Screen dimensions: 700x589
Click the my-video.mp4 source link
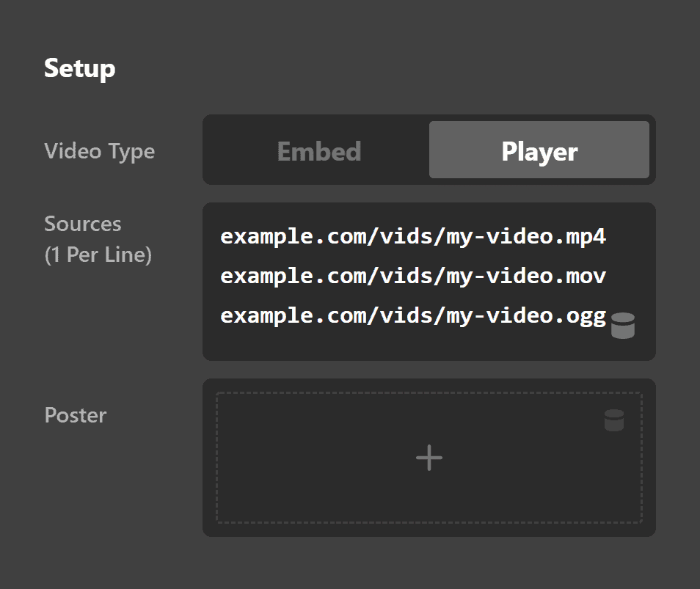tap(411, 236)
